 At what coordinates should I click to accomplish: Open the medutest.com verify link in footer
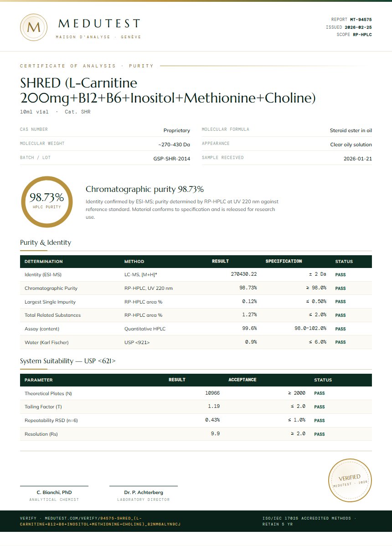[x=100, y=521]
